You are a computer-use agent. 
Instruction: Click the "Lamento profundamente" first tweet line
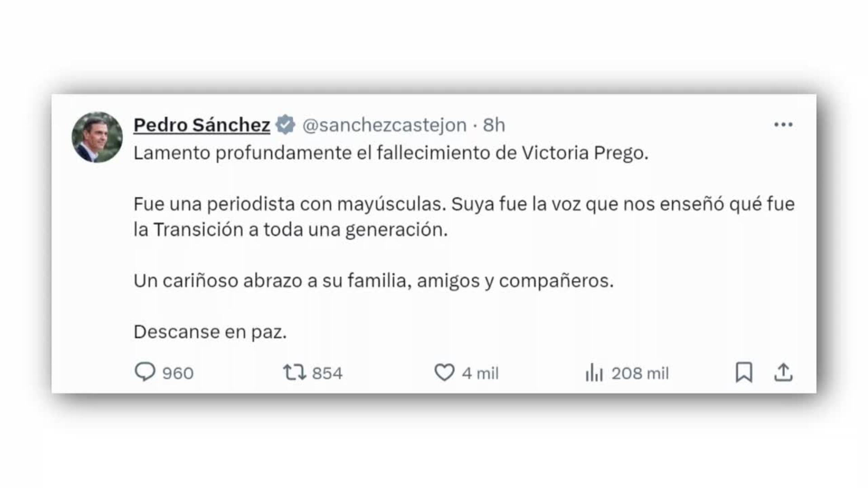point(391,153)
